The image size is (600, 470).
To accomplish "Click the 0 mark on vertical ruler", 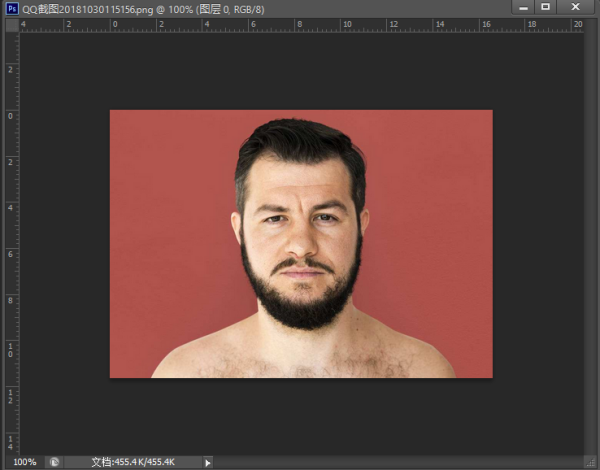I will pyautogui.click(x=10, y=116).
